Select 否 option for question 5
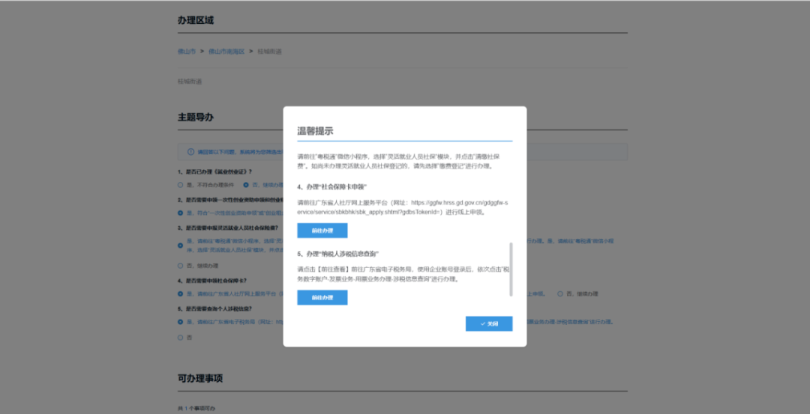810x414 pixels. pos(180,338)
